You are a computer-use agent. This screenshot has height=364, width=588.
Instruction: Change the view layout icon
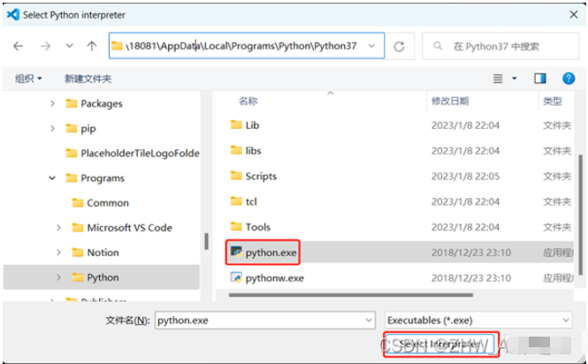(498, 79)
